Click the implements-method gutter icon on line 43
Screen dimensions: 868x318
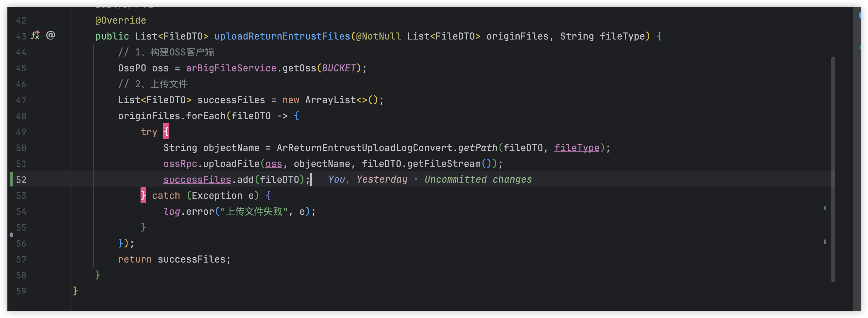tap(35, 35)
